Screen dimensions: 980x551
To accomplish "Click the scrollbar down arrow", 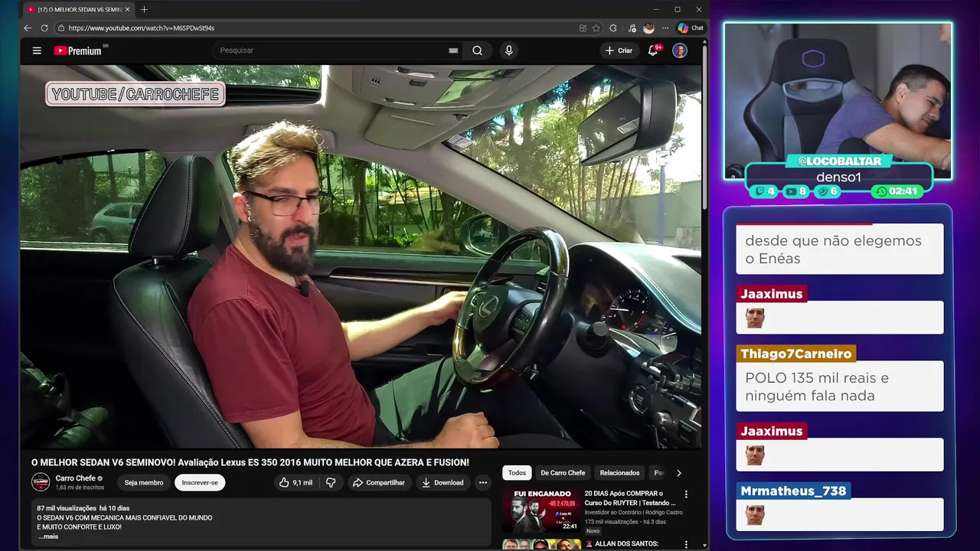I will 704,546.
